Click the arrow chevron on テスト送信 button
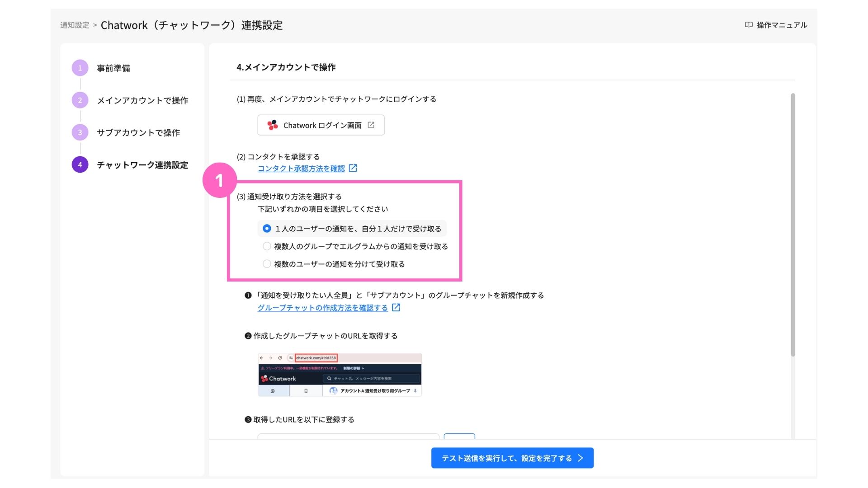 (x=580, y=458)
